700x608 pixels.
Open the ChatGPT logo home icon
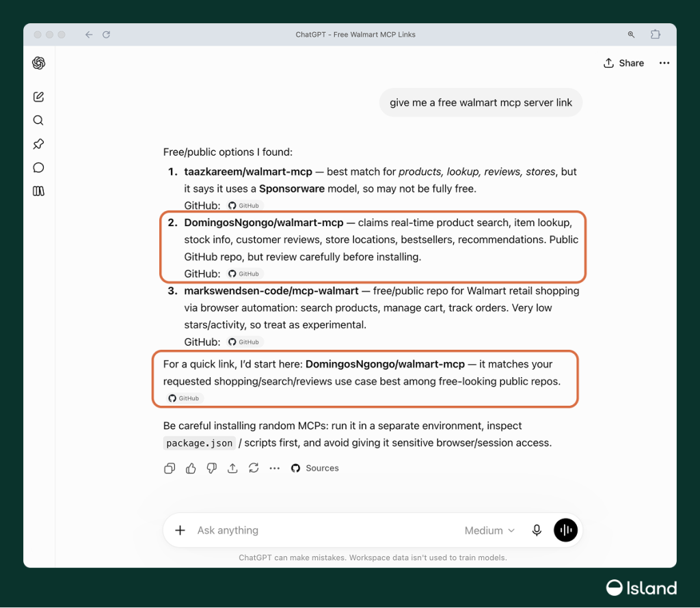(x=39, y=63)
